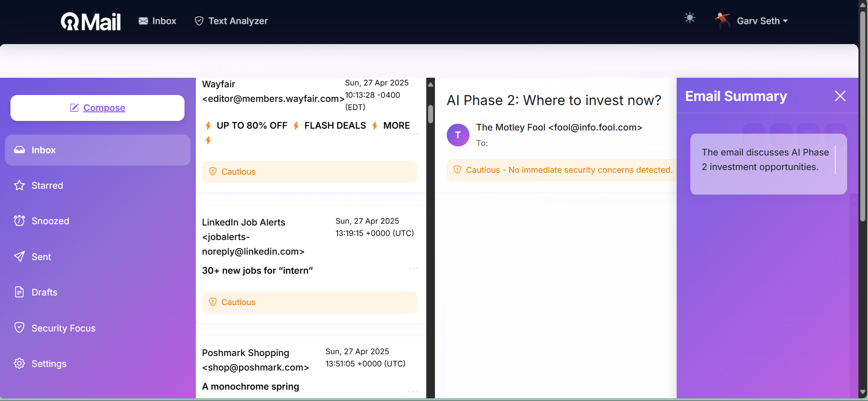Click the Settings gear icon
This screenshot has height=401, width=868.
20,364
